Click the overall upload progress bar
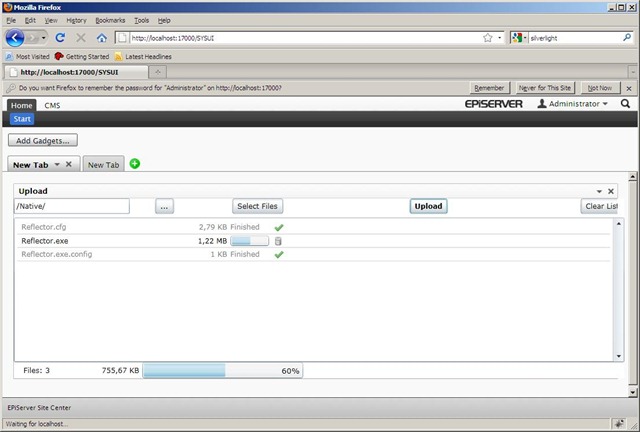This screenshot has height=432, width=640. (x=221, y=370)
